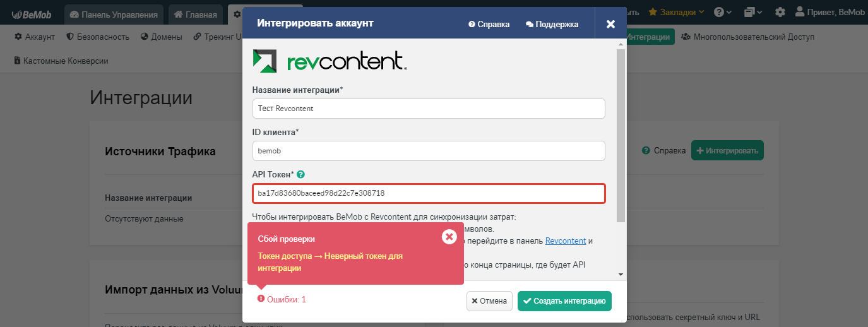Open Безопасность menu item
This screenshot has height=327, width=868.
(98, 37)
